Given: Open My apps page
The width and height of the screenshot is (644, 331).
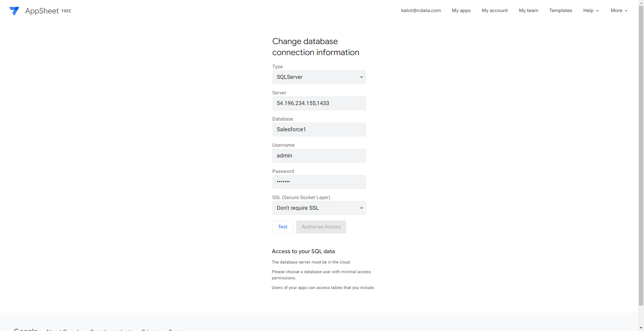Looking at the screenshot, I should coord(461,11).
